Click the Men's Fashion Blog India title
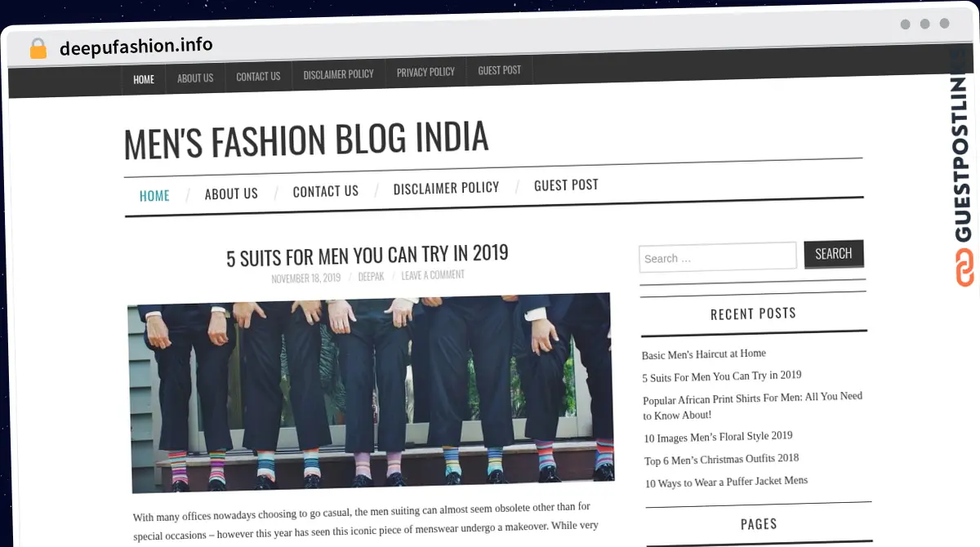980x547 pixels. [306, 140]
